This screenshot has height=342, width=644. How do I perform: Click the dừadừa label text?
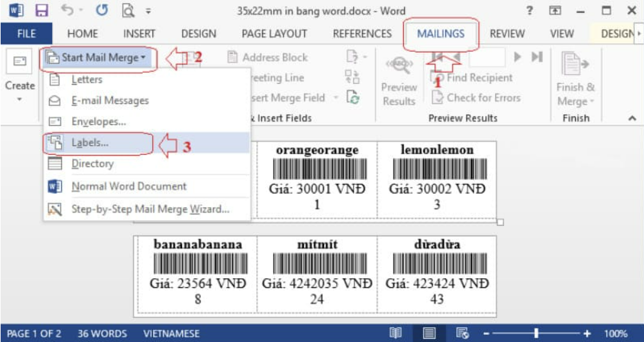tap(437, 245)
